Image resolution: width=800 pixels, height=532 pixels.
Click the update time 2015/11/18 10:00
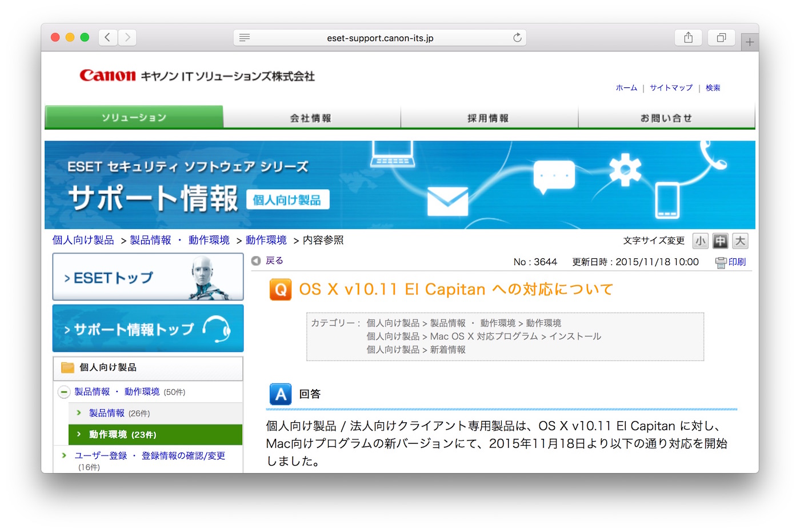pyautogui.click(x=657, y=262)
